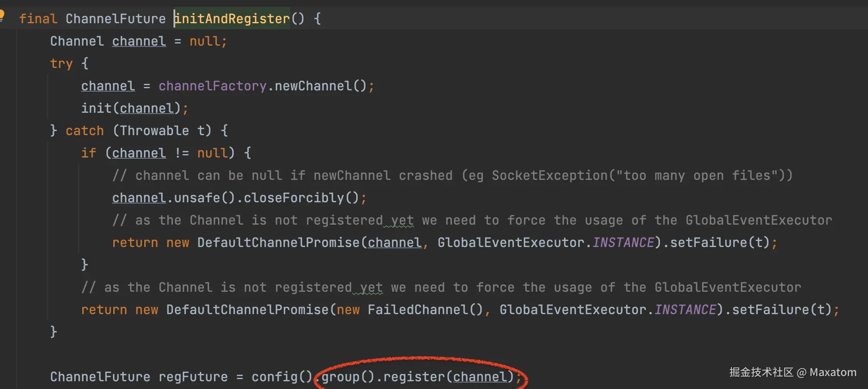The image size is (868, 389).
Task: Click the 'try' keyword
Action: click(x=62, y=64)
